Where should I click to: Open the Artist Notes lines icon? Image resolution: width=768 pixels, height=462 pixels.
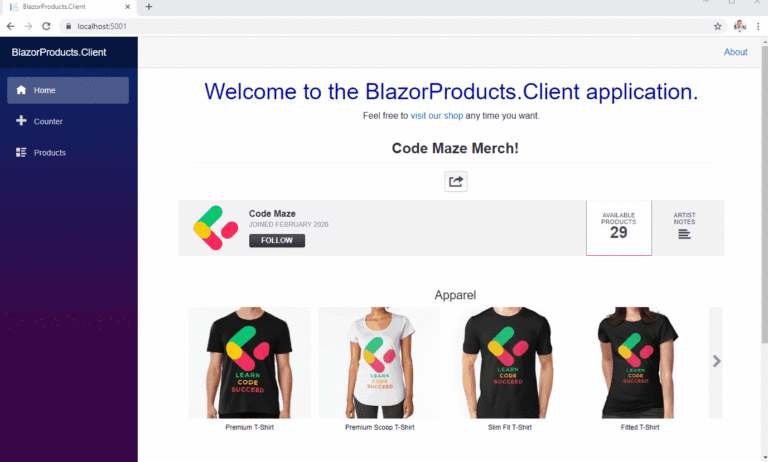pos(684,234)
